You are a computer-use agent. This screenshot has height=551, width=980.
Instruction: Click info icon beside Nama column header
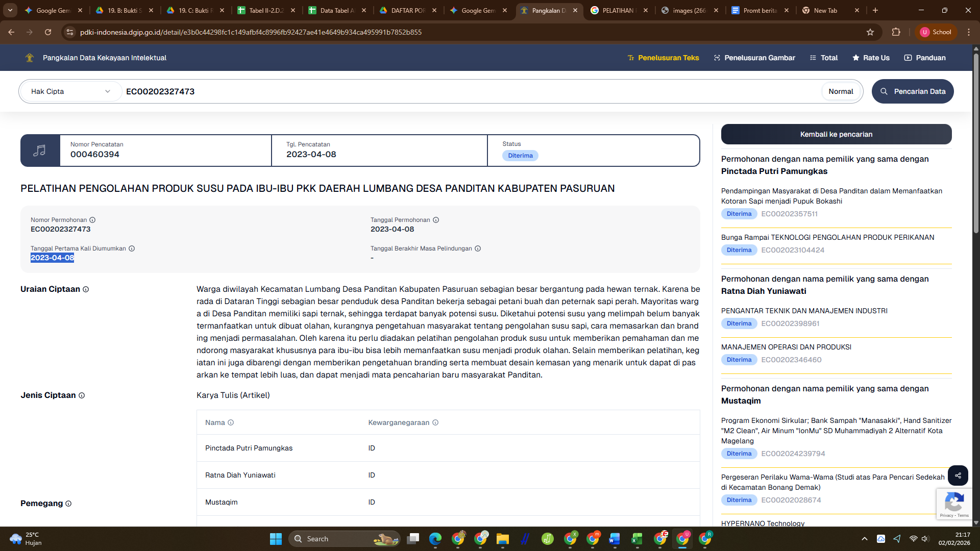[x=231, y=422]
